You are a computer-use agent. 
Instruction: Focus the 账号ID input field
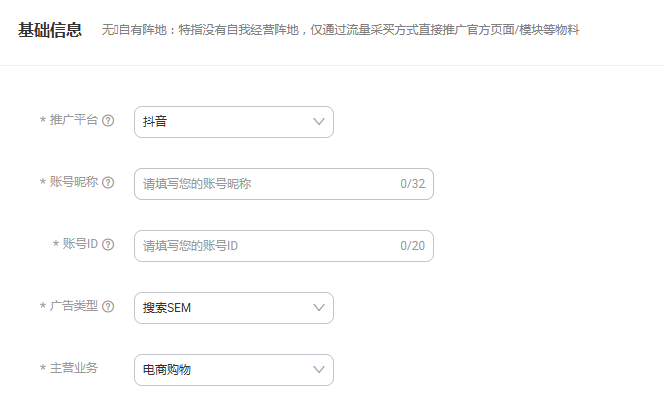pos(284,246)
